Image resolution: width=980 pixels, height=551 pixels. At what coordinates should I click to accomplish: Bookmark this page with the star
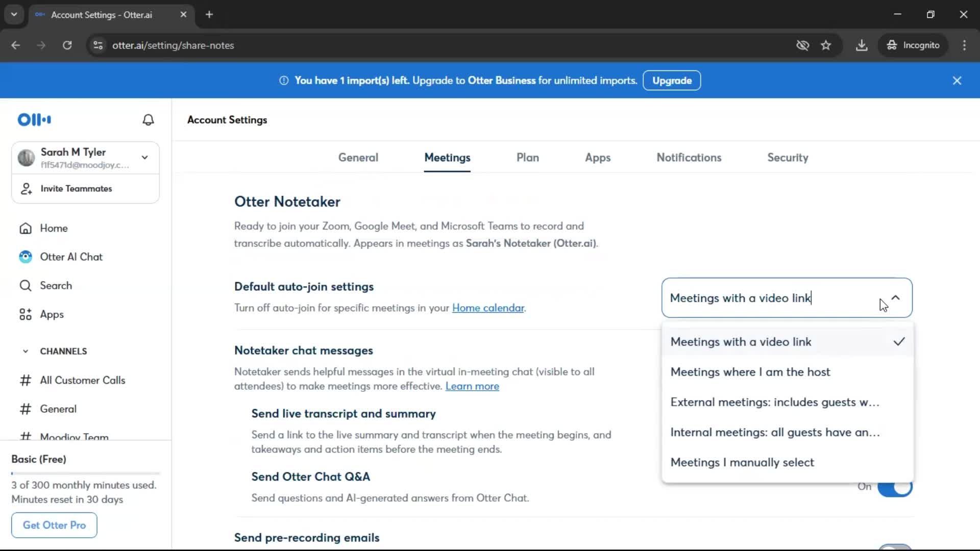click(x=826, y=45)
